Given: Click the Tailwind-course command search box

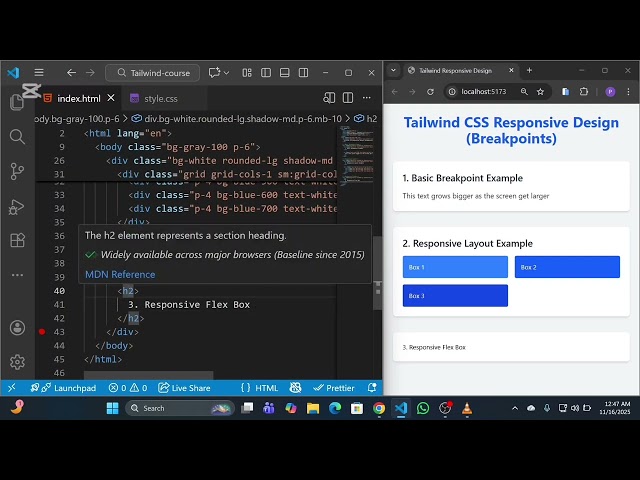Looking at the screenshot, I should [153, 73].
